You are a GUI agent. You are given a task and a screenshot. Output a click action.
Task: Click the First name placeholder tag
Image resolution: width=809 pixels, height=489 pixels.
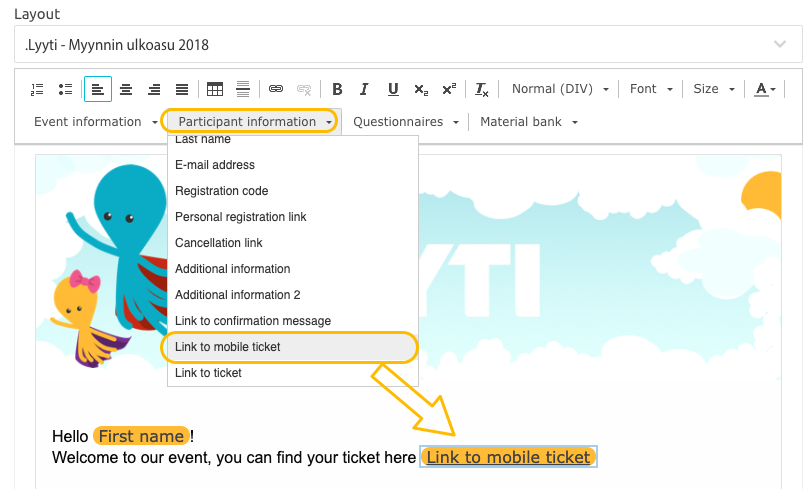tap(141, 436)
